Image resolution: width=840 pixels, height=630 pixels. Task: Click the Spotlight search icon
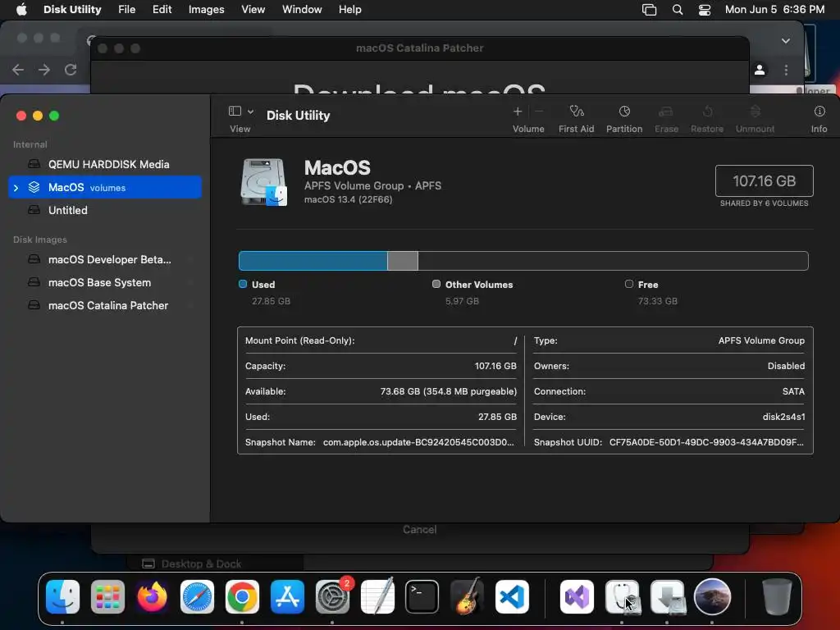tap(678, 10)
